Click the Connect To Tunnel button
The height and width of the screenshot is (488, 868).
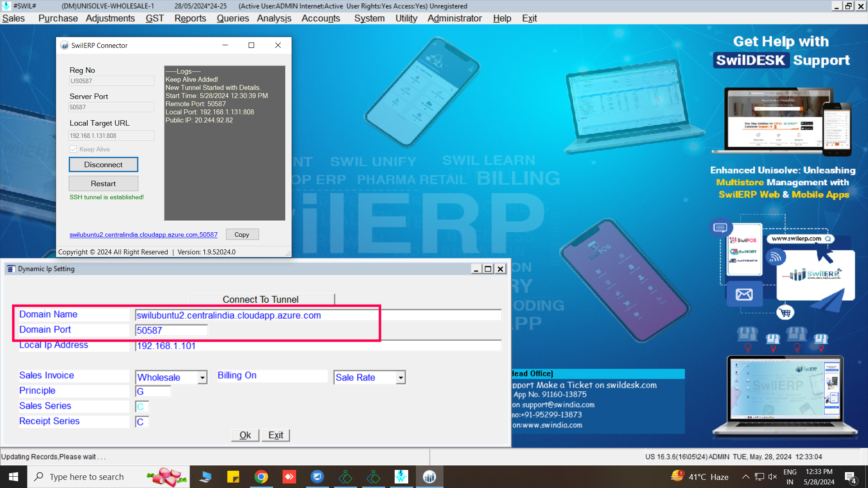click(261, 299)
